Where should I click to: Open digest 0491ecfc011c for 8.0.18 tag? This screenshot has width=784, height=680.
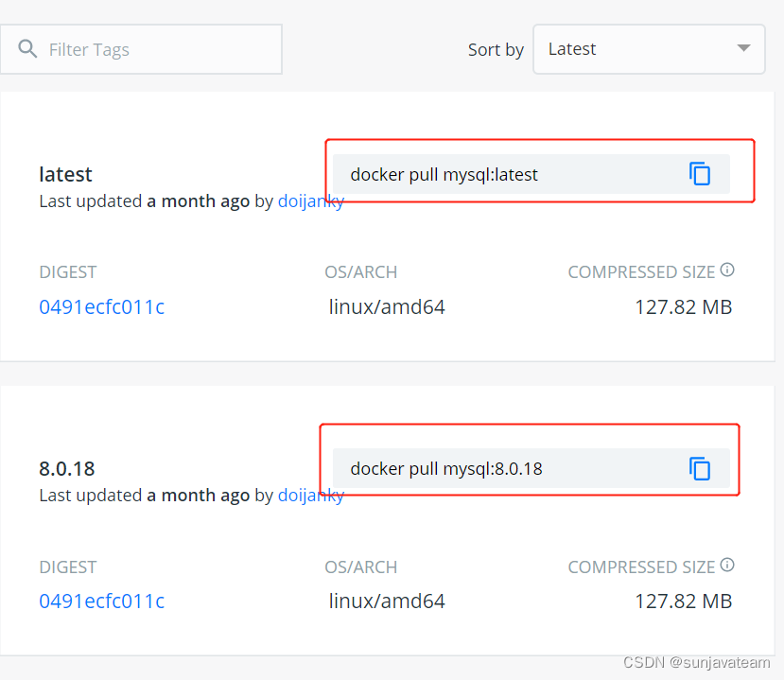point(101,601)
